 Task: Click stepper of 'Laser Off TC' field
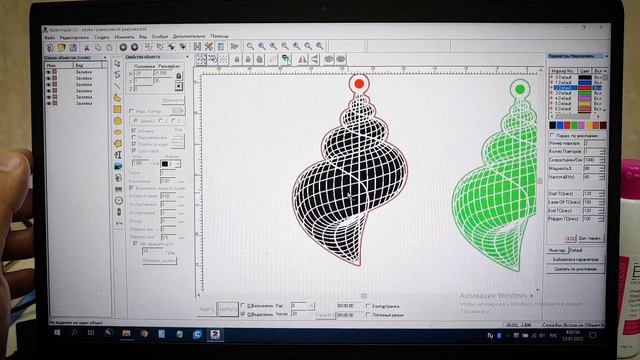coord(601,202)
